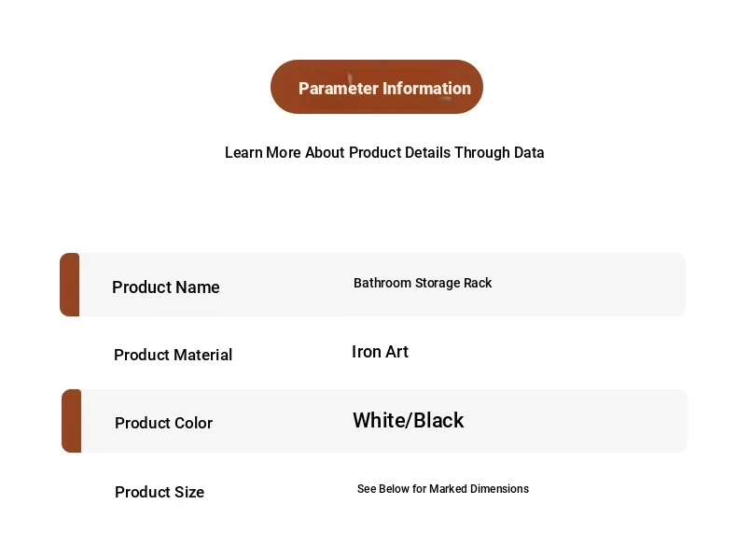This screenshot has height=560, width=737.
Task: Select the Iron Art material value
Action: (x=380, y=352)
